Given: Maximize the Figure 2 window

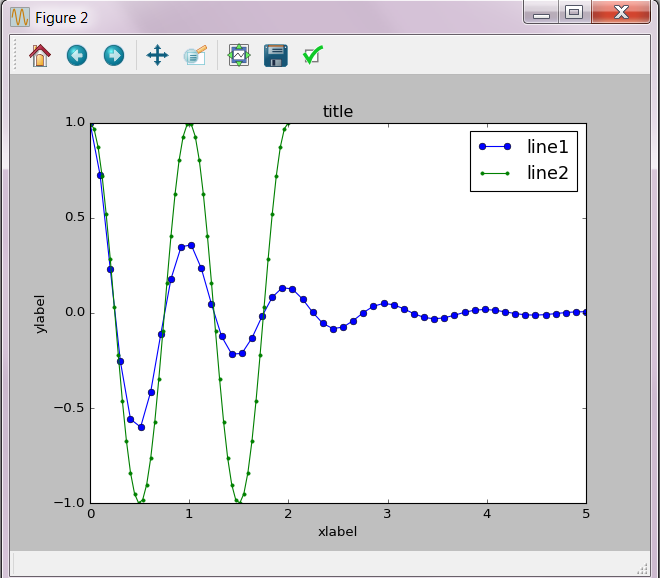Looking at the screenshot, I should (574, 12).
